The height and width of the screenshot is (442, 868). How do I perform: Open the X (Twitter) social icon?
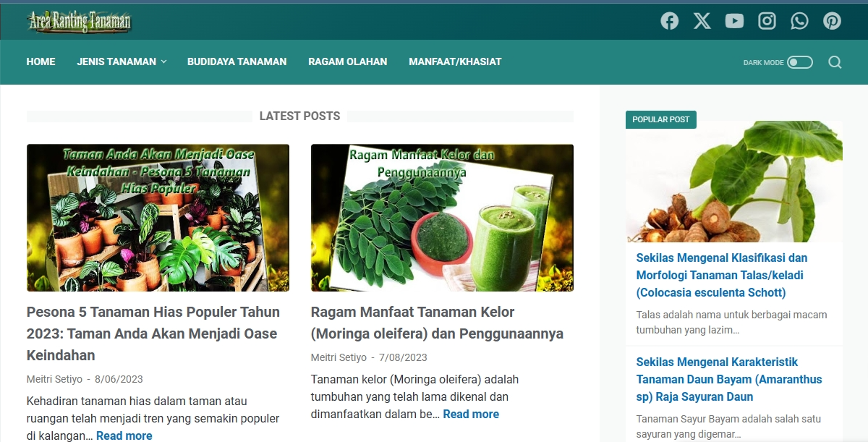(702, 21)
